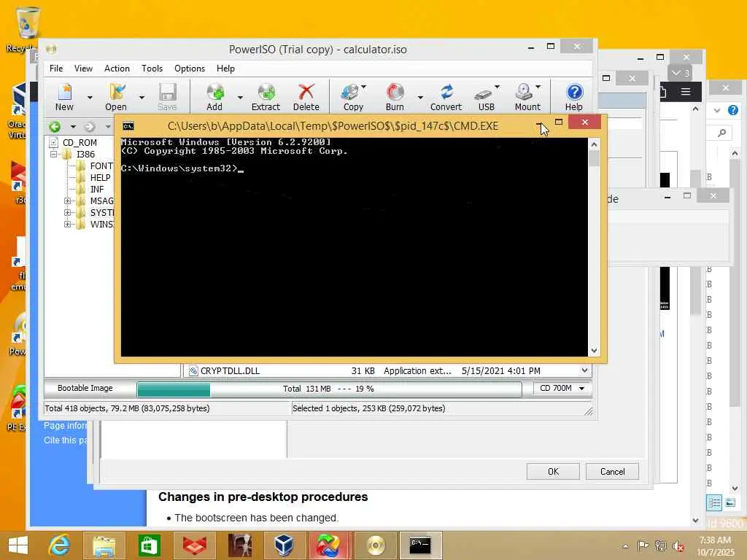
Task: Click the disc capacity progress bar
Action: [329, 389]
